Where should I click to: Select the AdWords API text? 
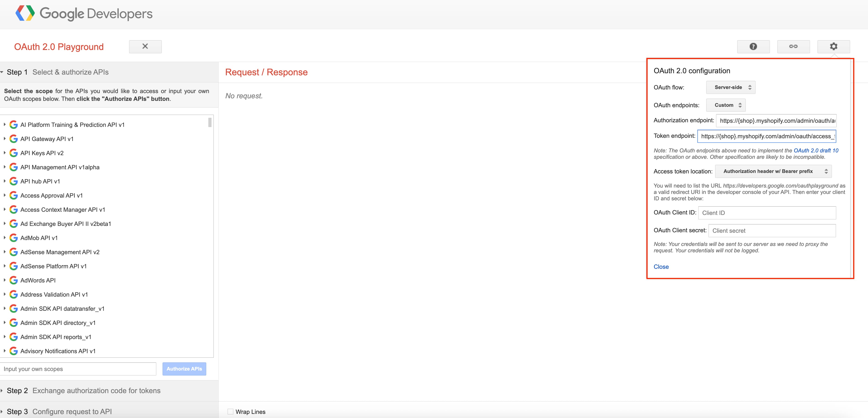point(38,281)
